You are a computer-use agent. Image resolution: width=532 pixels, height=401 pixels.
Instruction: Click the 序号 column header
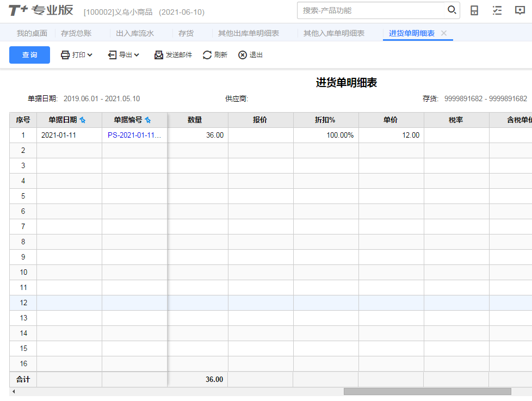click(x=23, y=120)
